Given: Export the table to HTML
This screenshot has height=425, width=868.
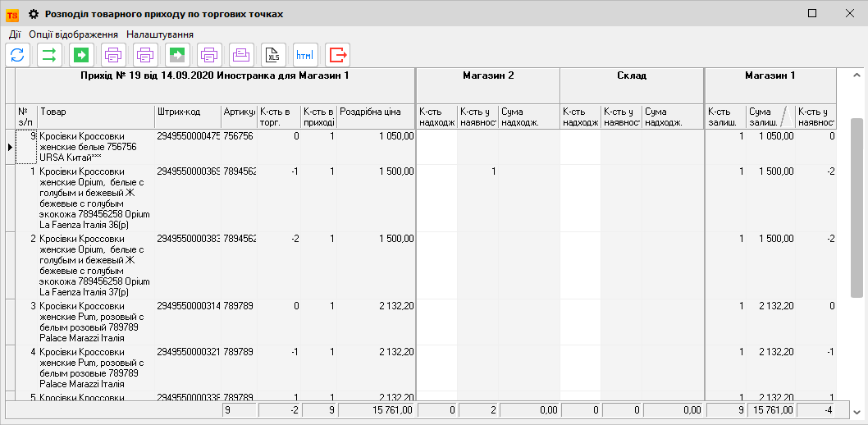Looking at the screenshot, I should click(x=305, y=55).
